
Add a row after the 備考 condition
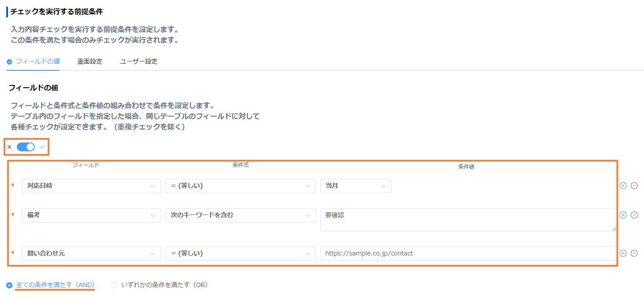(x=623, y=215)
